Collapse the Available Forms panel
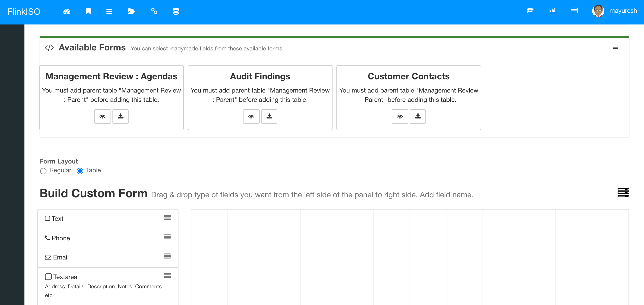Screen dimensions: 644x305 [615, 48]
